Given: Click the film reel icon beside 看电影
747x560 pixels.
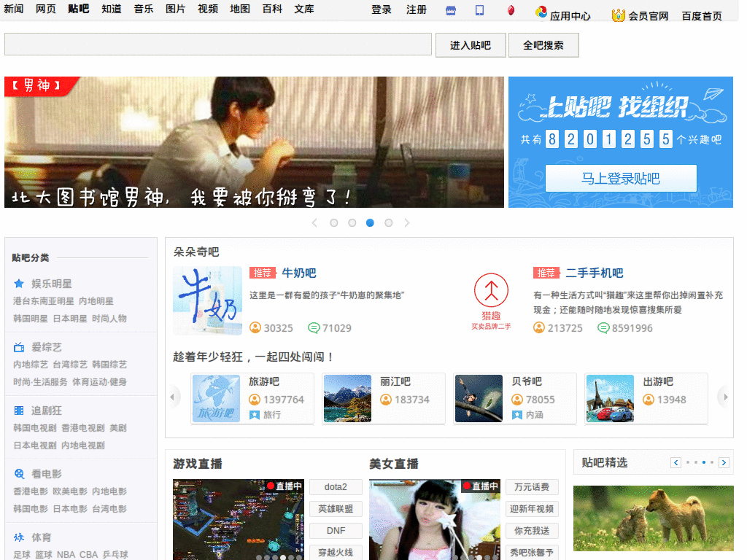Looking at the screenshot, I should [x=19, y=474].
